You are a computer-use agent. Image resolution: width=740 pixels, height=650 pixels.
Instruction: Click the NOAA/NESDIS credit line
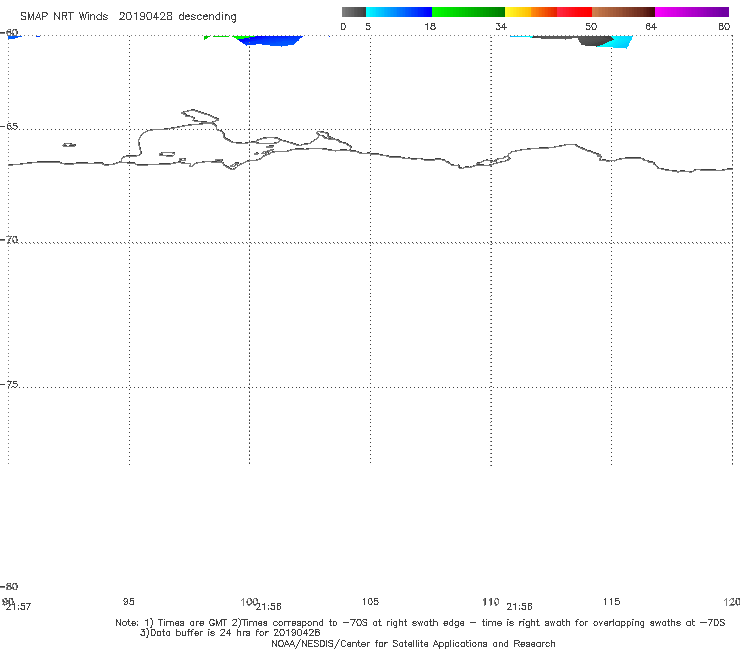coord(413,644)
